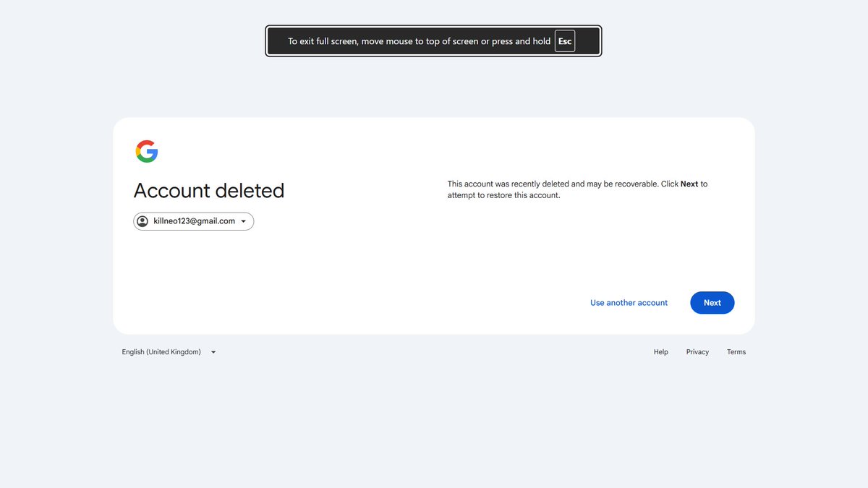868x488 pixels.
Task: Open the Terms footer link
Action: [x=736, y=352]
